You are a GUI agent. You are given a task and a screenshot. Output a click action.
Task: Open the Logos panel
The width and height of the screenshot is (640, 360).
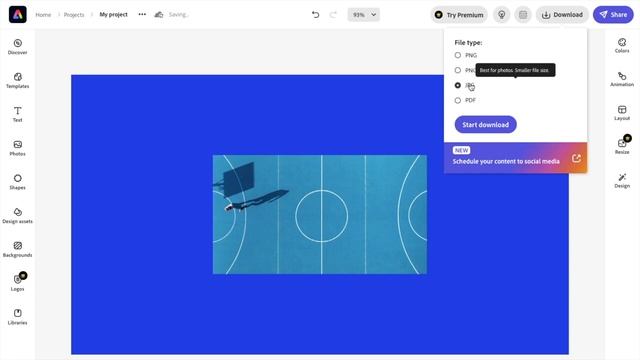point(18,282)
